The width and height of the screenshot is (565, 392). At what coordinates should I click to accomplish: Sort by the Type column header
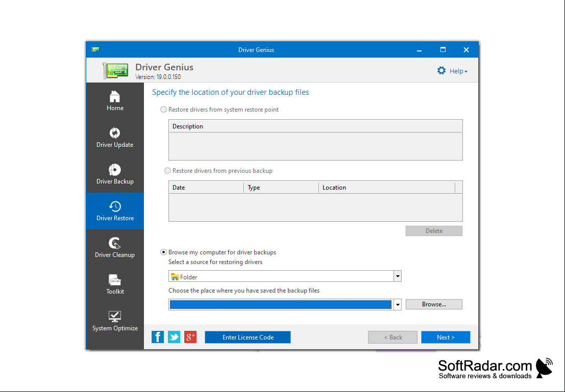[x=281, y=188]
